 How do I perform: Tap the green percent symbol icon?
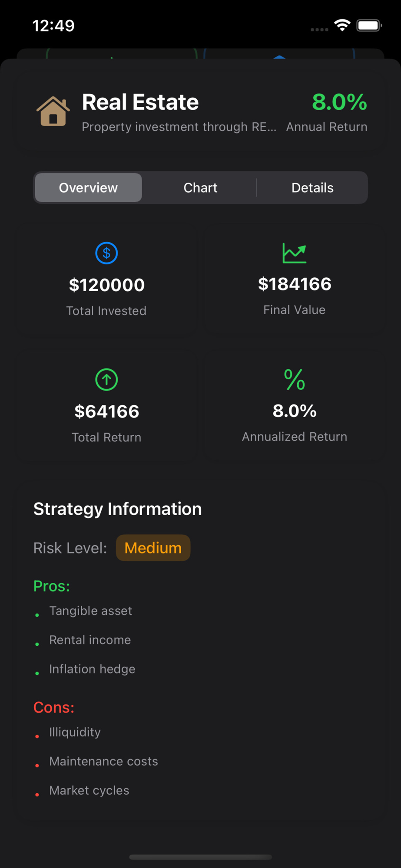[x=295, y=380]
